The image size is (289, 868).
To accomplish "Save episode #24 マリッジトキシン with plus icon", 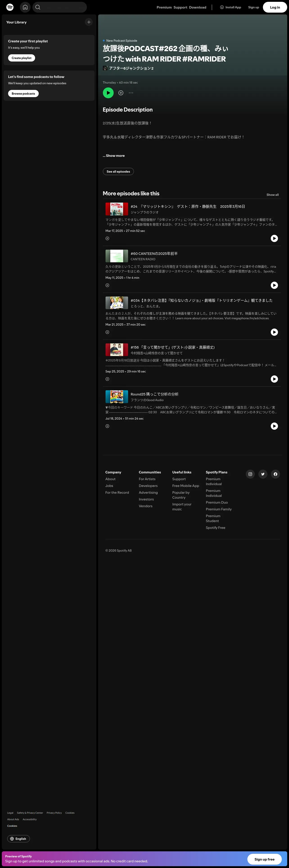I will (107, 238).
